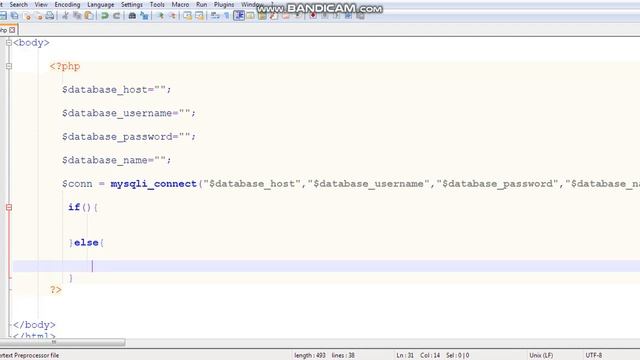The image size is (640, 360).
Task: Open the Encoding menu
Action: [67, 4]
